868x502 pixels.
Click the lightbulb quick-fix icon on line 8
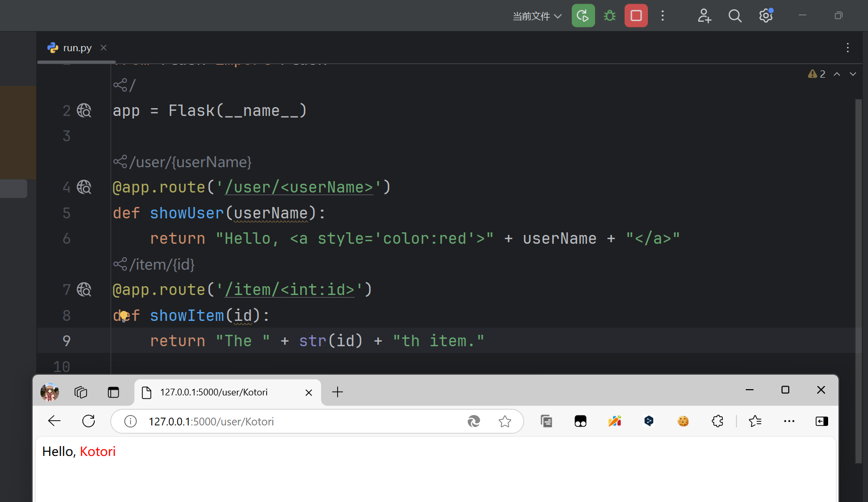pyautogui.click(x=124, y=316)
